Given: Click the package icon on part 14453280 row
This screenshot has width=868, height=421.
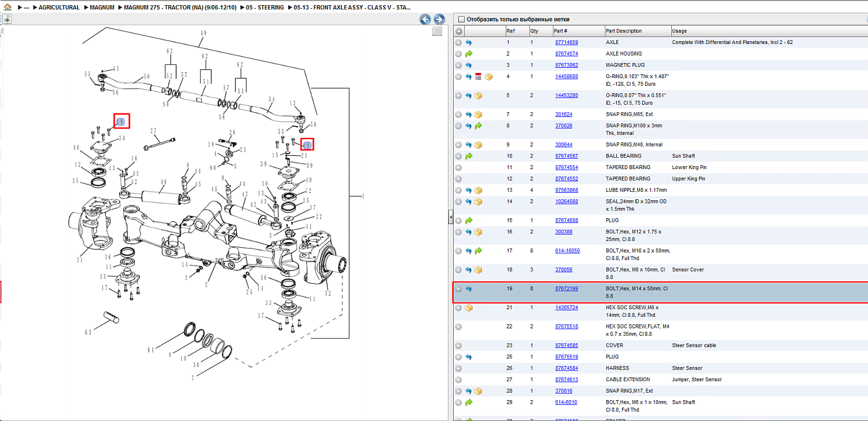Looking at the screenshot, I should (x=479, y=96).
